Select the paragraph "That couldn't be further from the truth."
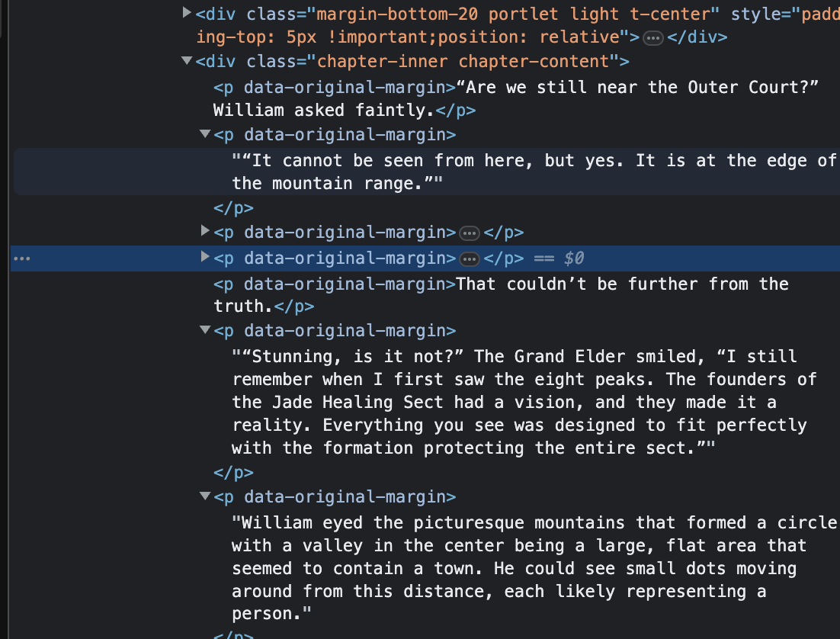This screenshot has width=840, height=639. pos(501,295)
